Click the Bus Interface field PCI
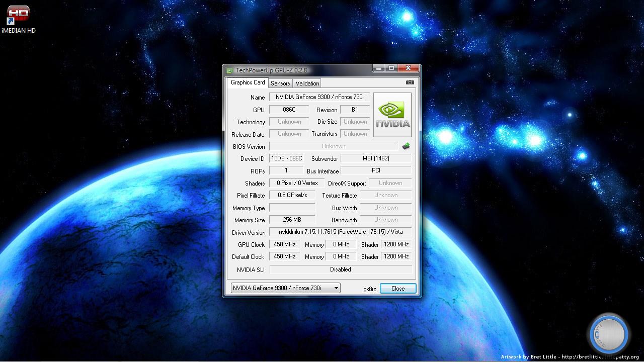Image resolution: width=644 pixels, height=362 pixels. coord(376,170)
